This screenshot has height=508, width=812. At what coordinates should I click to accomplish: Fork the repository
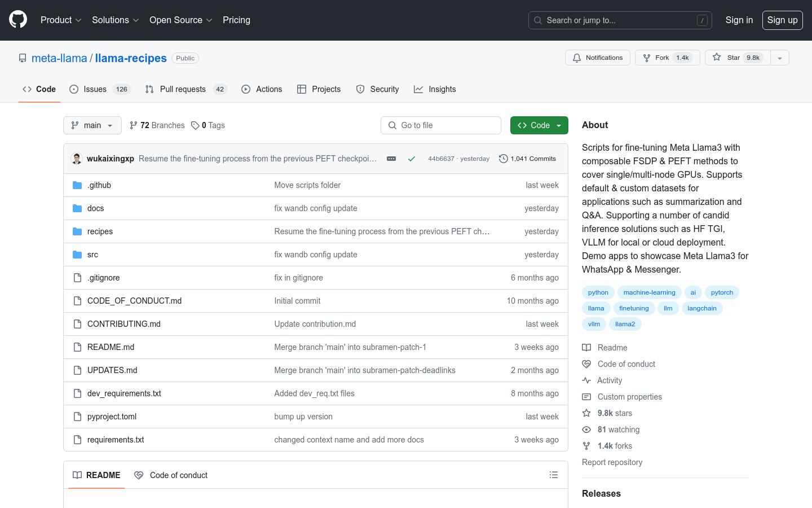pyautogui.click(x=668, y=58)
